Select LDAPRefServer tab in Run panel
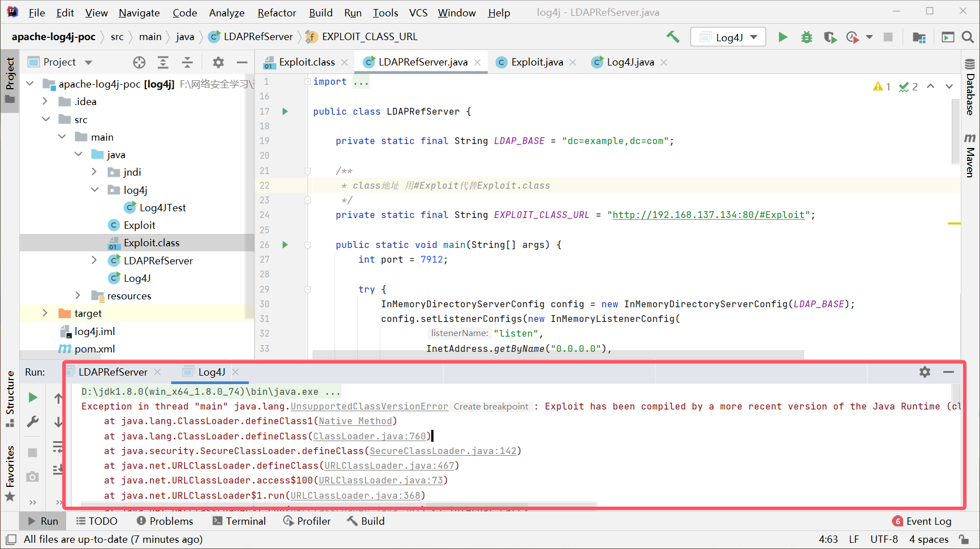Image resolution: width=980 pixels, height=549 pixels. point(112,372)
